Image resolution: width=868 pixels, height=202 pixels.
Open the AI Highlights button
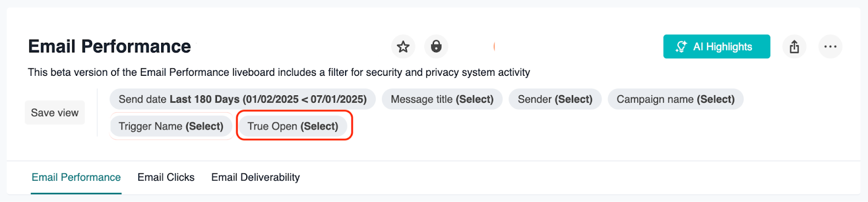(717, 47)
